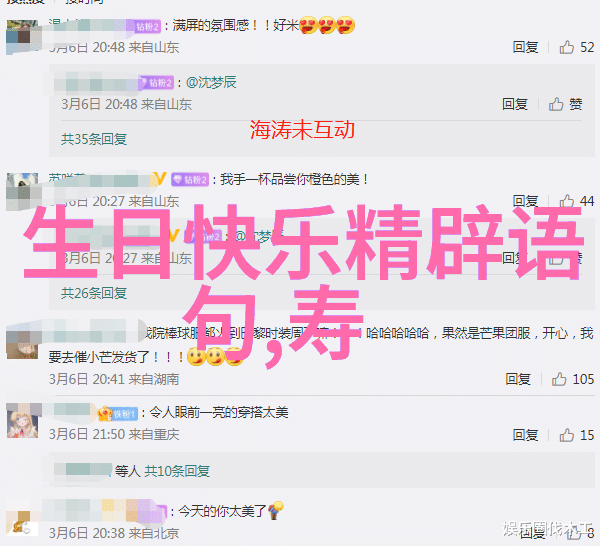Reply to the 满屏的氛围感 comment
The height and width of the screenshot is (546, 600).
[525, 47]
